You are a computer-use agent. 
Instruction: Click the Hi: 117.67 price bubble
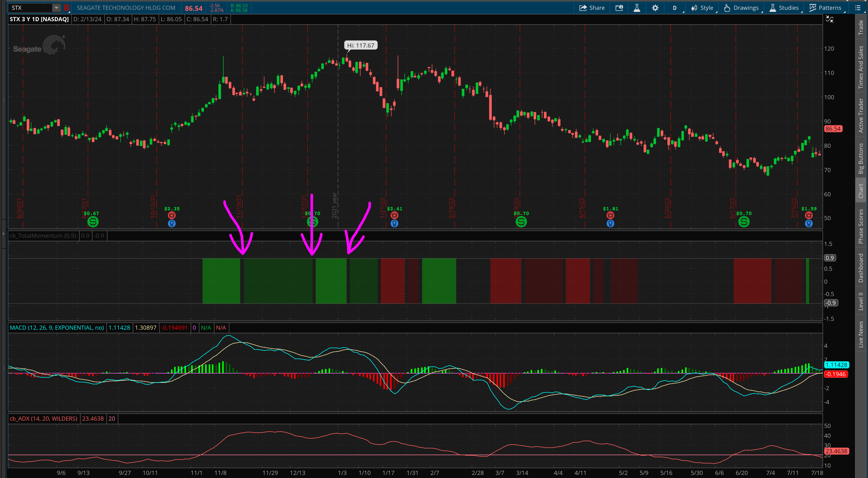tap(361, 45)
